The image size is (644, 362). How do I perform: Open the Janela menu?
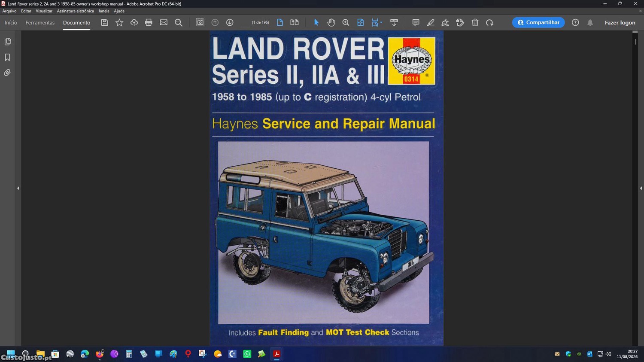104,11
